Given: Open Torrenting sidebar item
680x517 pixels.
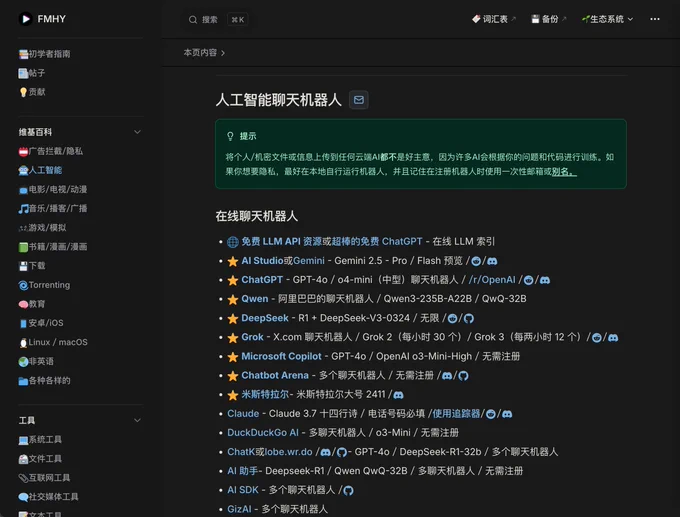Looking at the screenshot, I should [44, 285].
